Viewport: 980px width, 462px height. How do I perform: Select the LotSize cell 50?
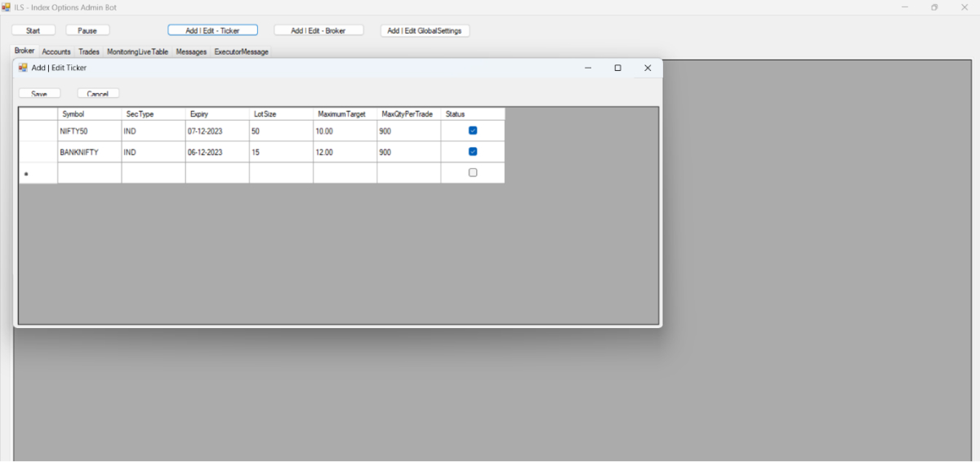coord(281,131)
